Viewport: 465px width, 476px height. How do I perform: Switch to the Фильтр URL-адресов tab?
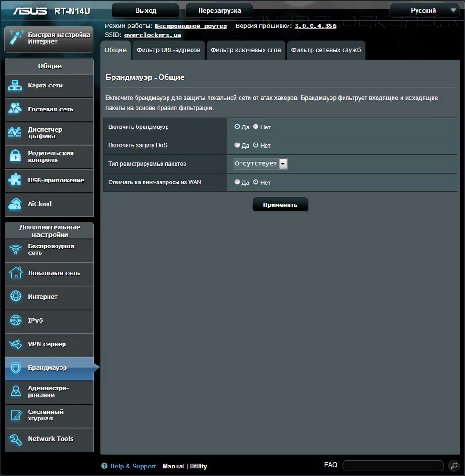click(x=168, y=50)
